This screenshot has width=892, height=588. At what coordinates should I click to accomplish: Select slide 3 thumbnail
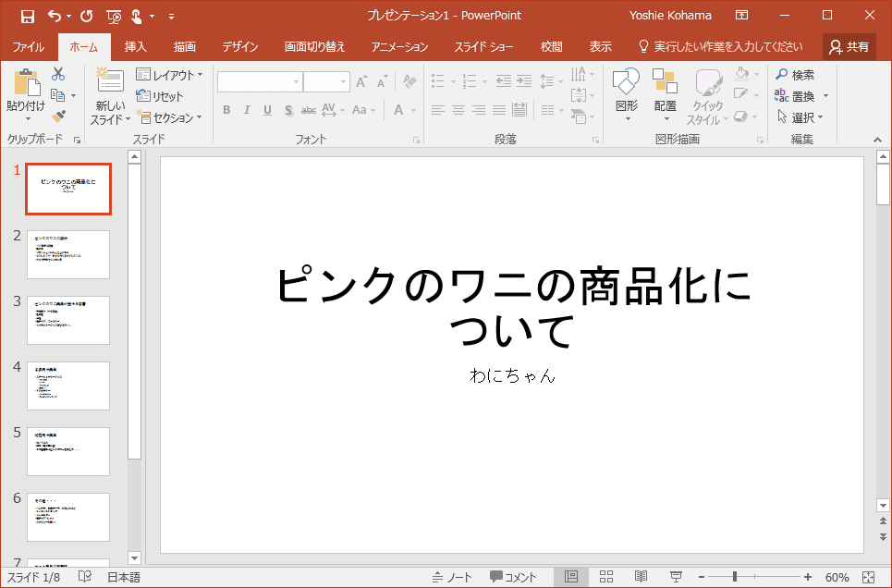68,320
